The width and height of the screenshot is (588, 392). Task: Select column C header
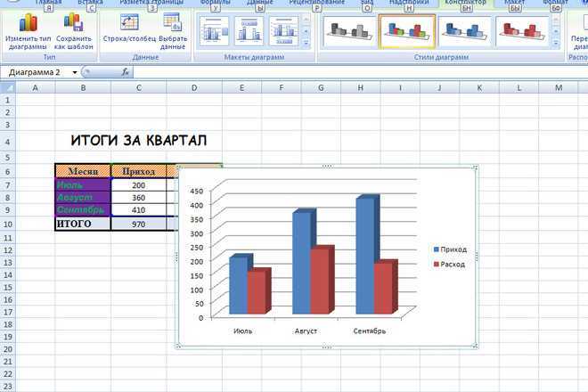point(139,88)
